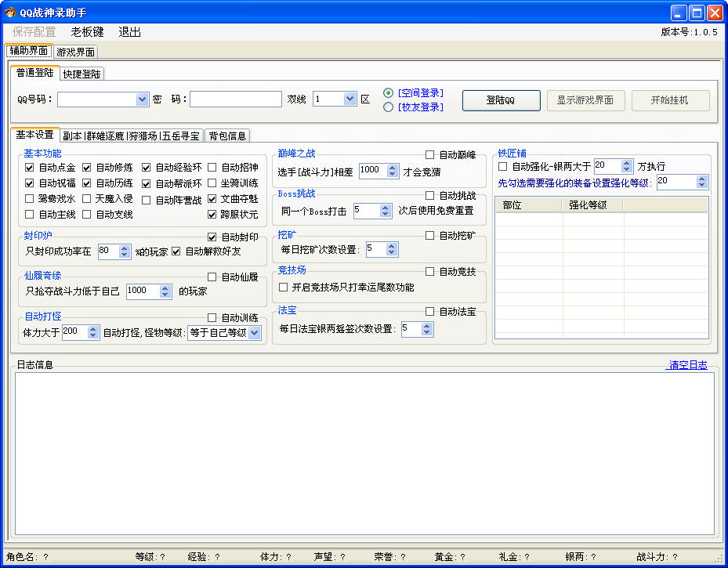This screenshot has width=728, height=568.
Task: Click the 体力大于 spinner arrows
Action: click(x=93, y=332)
